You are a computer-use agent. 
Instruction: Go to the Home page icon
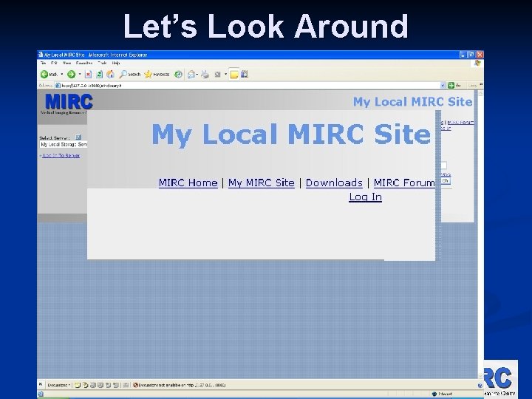point(110,75)
